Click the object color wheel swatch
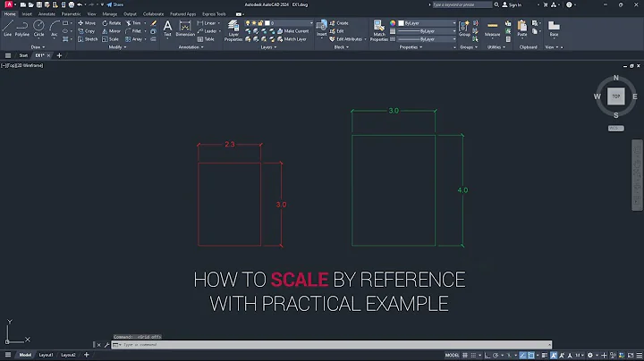This screenshot has width=644, height=361. [x=393, y=23]
